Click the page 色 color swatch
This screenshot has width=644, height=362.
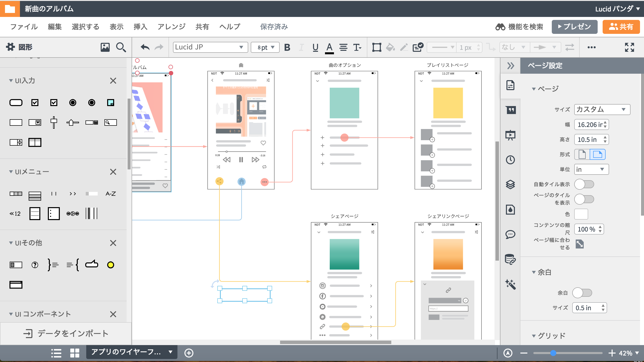pyautogui.click(x=581, y=214)
